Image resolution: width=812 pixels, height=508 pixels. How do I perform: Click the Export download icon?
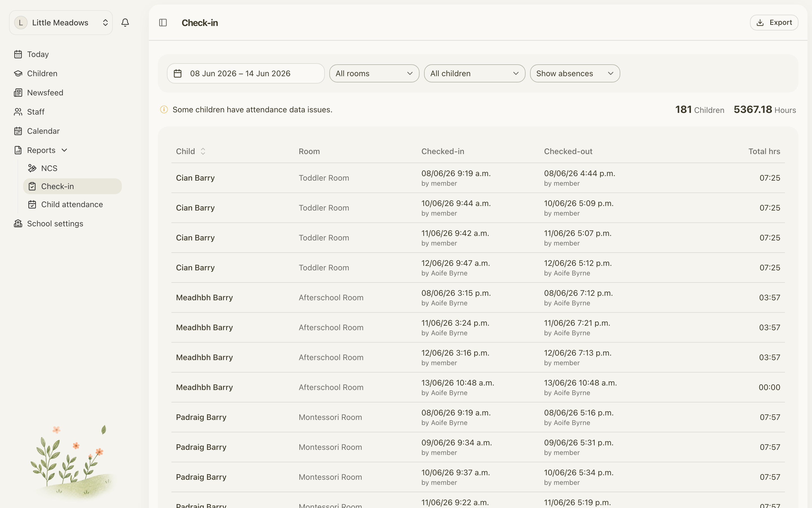click(760, 23)
